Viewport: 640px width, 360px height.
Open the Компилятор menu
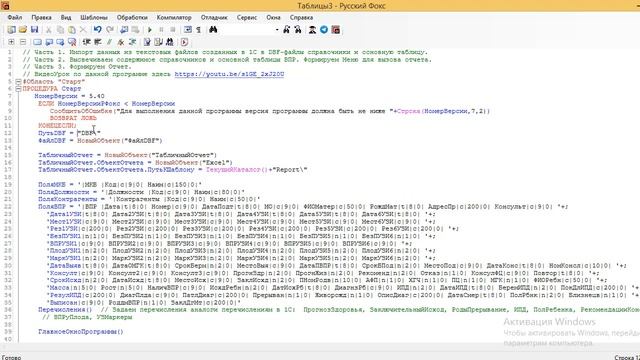tap(174, 18)
